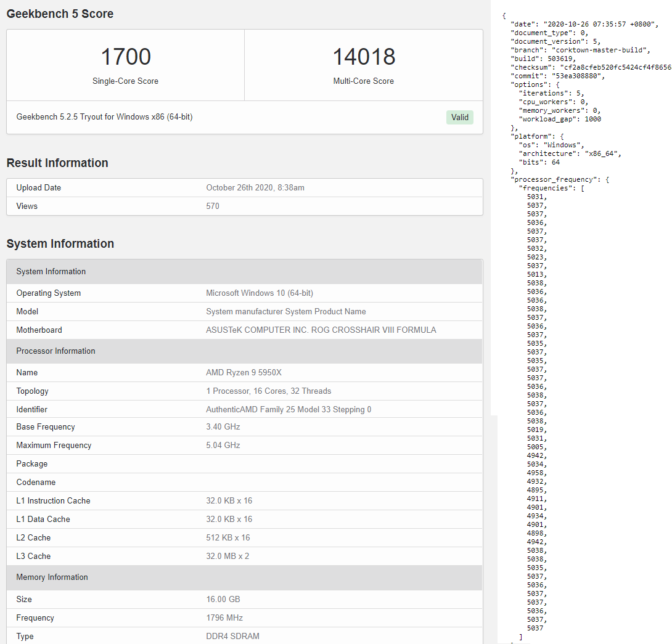This screenshot has width=672, height=644.
Task: Select Microsoft Windows 10 (64-bit) value
Action: click(260, 293)
